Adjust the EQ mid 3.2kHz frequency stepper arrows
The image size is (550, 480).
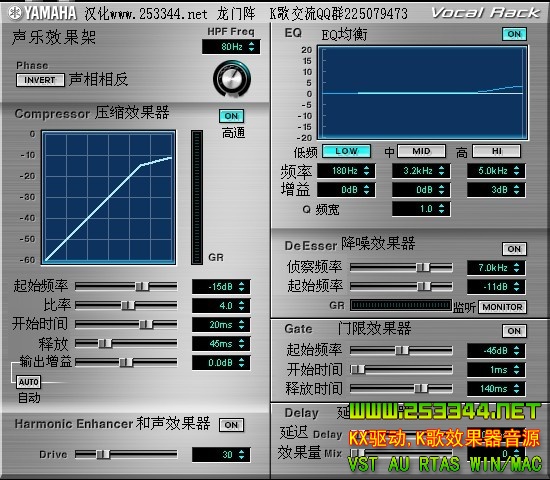pyautogui.click(x=442, y=171)
